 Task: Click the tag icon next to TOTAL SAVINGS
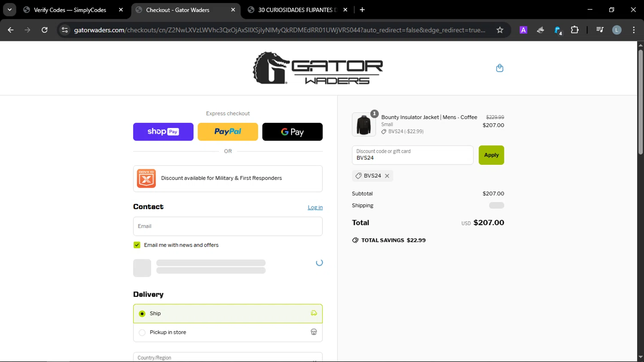[x=355, y=240]
